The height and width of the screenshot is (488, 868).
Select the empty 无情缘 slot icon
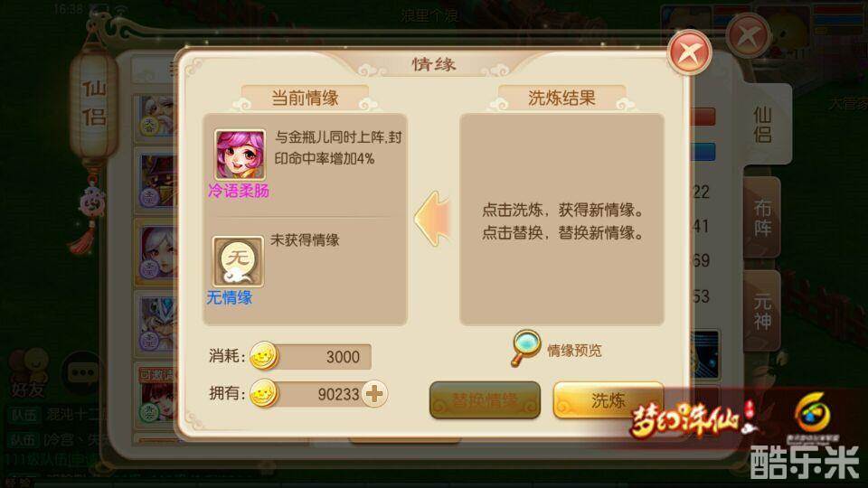(238, 262)
